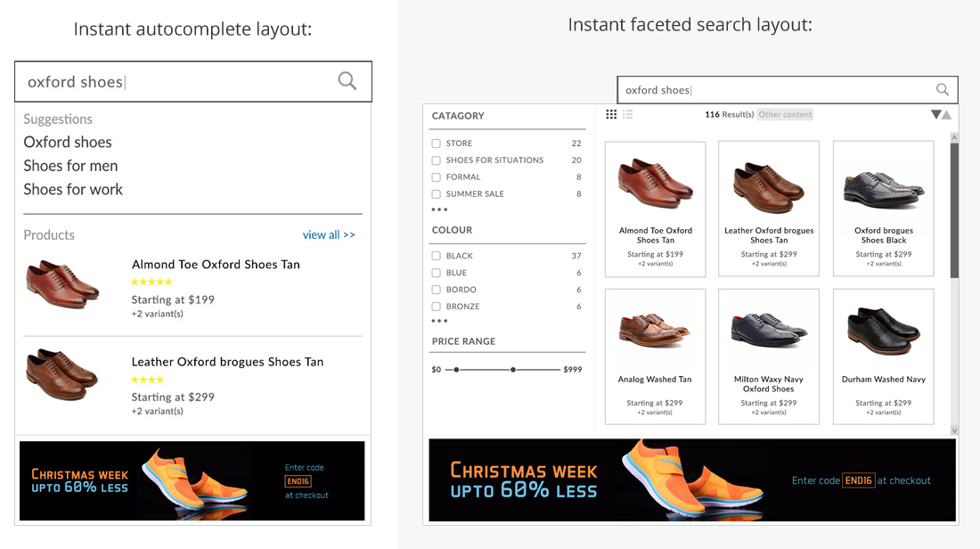Switch to list view layout
The width and height of the screenshot is (980, 549).
[x=628, y=114]
